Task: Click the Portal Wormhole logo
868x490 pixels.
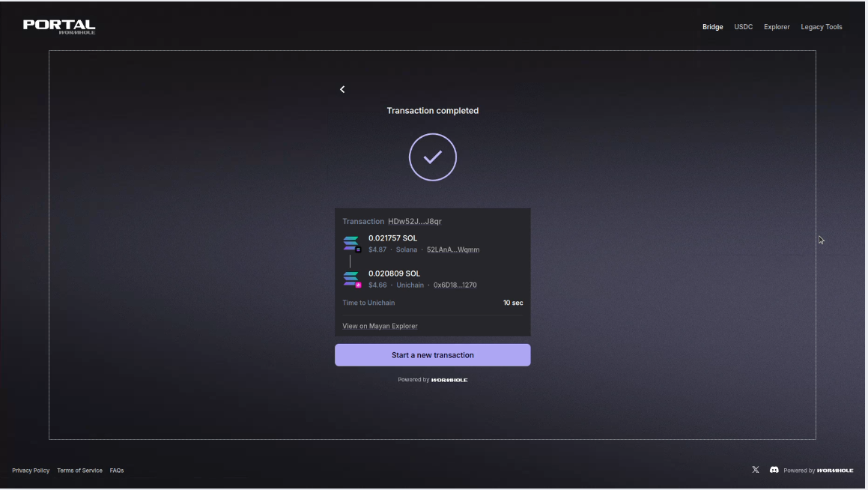Action: click(59, 27)
